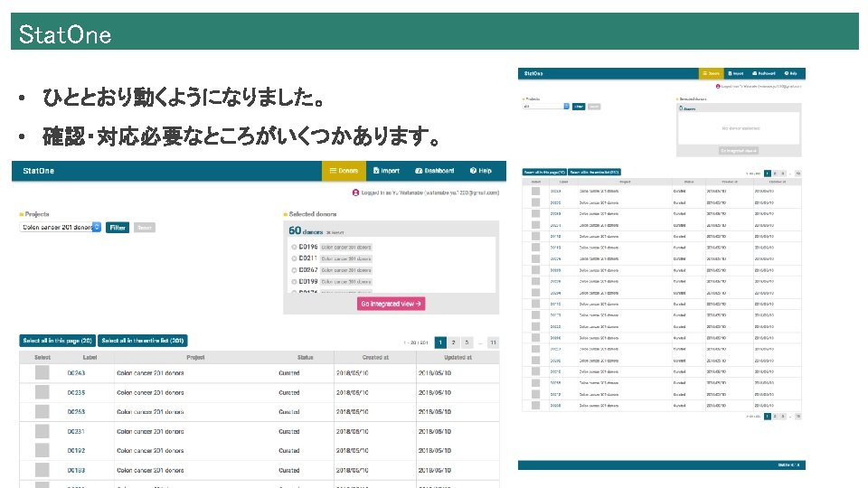Image resolution: width=868 pixels, height=488 pixels.
Task: Click gray Reset button in small right screenshot
Action: (594, 107)
